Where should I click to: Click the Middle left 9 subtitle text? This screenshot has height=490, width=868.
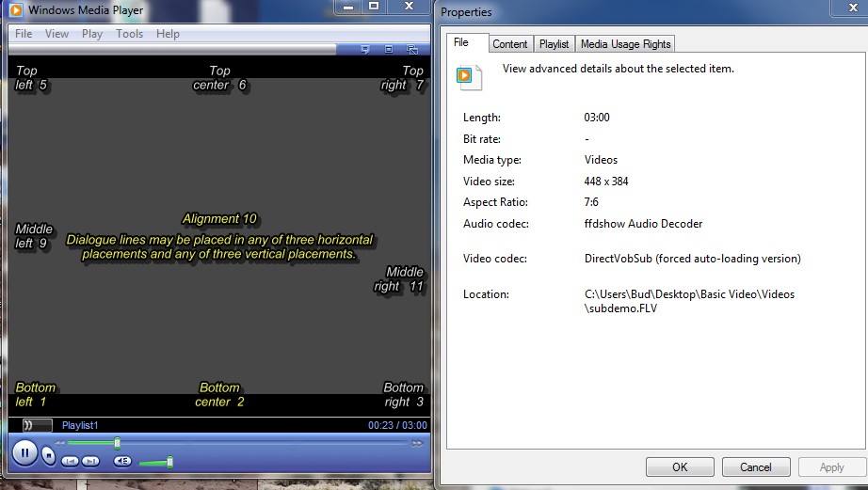[33, 236]
